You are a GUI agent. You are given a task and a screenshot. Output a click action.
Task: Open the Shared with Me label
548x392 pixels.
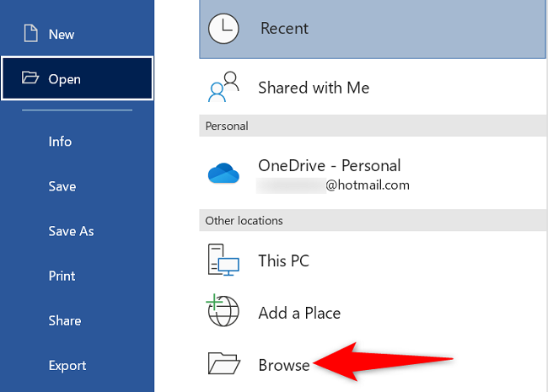click(x=314, y=88)
